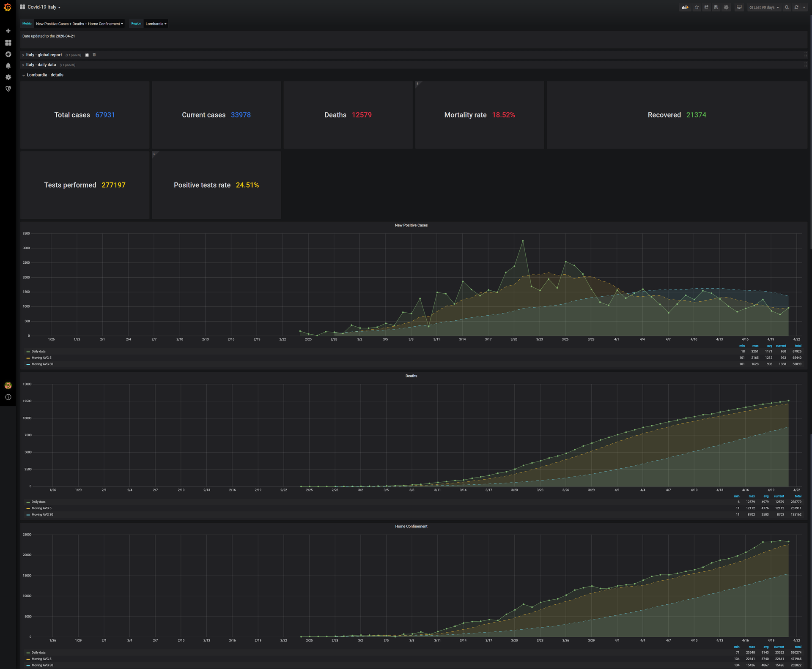Open the Share dashboard icon
Viewport: 812px width, 669px height.
(x=706, y=7)
